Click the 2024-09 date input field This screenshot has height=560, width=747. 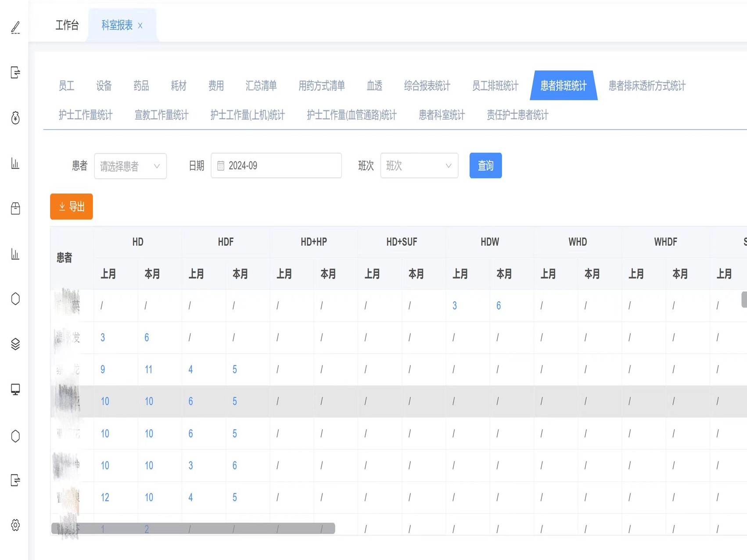tap(281, 166)
